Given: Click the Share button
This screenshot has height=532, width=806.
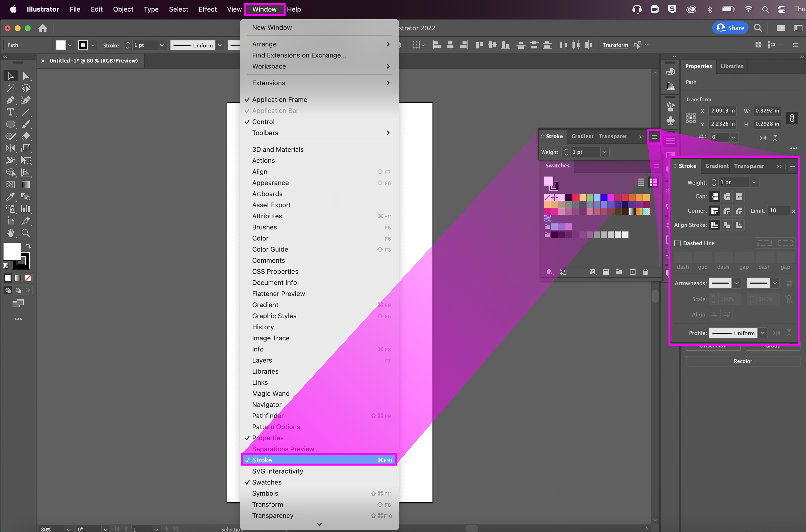Looking at the screenshot, I should click(x=730, y=28).
